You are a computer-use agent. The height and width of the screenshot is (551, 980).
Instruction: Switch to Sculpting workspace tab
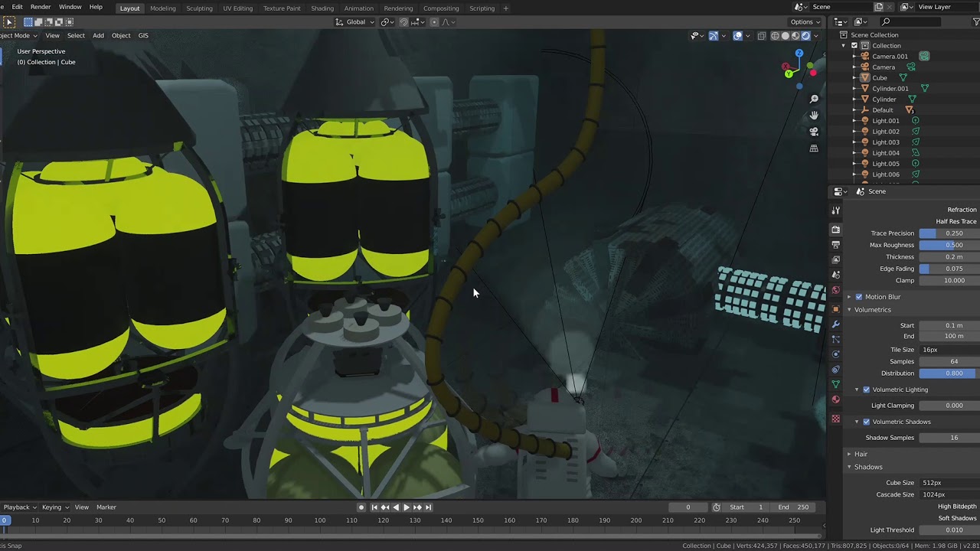[199, 8]
